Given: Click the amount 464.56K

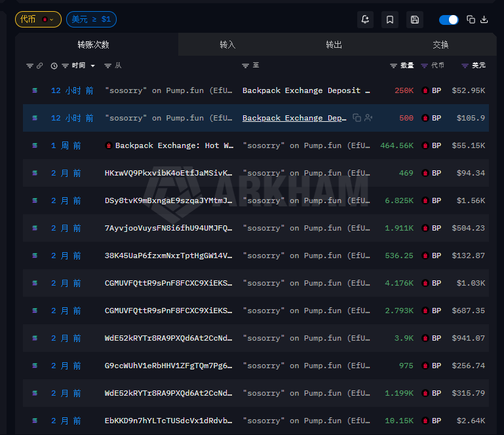Looking at the screenshot, I should pos(397,145).
